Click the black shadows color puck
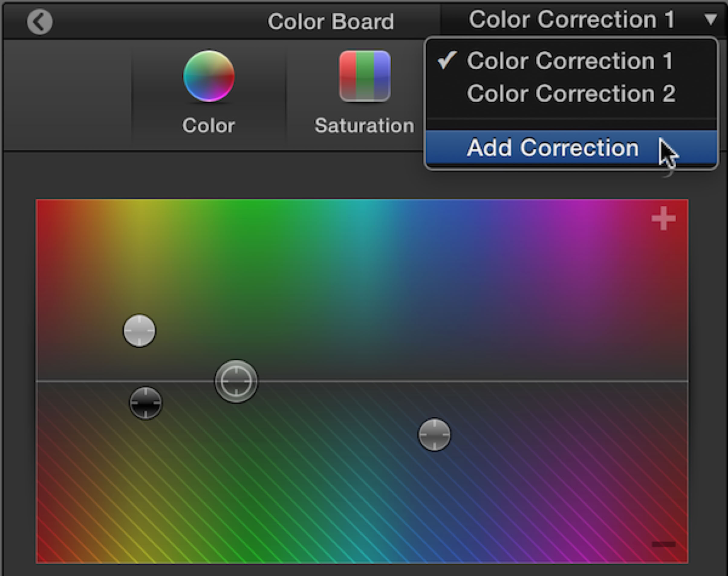 tap(146, 403)
